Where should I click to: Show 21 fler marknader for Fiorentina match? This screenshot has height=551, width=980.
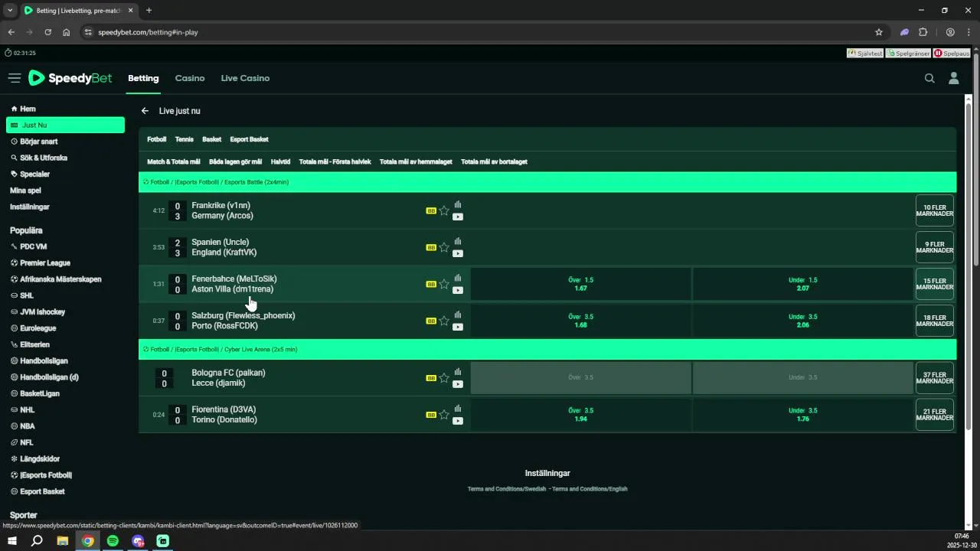click(x=935, y=415)
